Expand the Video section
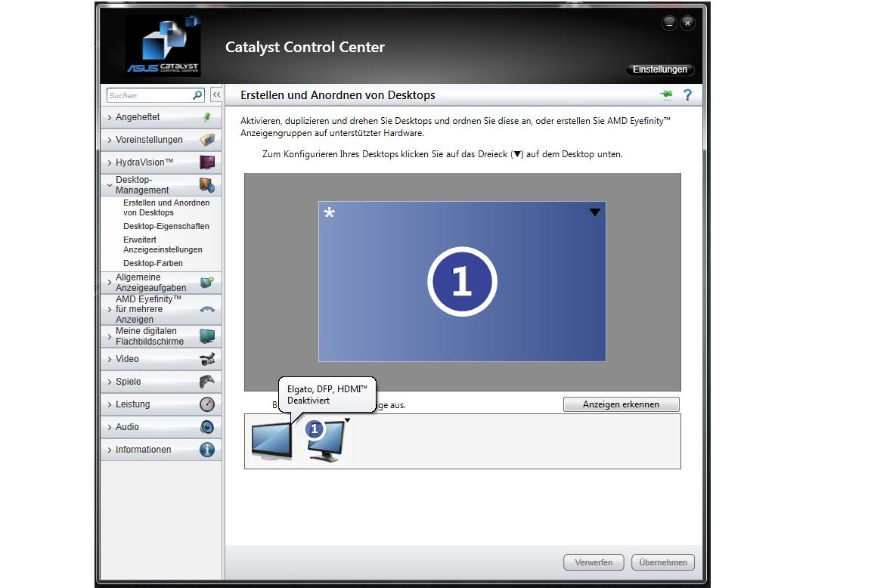The height and width of the screenshot is (588, 871). coord(161,359)
